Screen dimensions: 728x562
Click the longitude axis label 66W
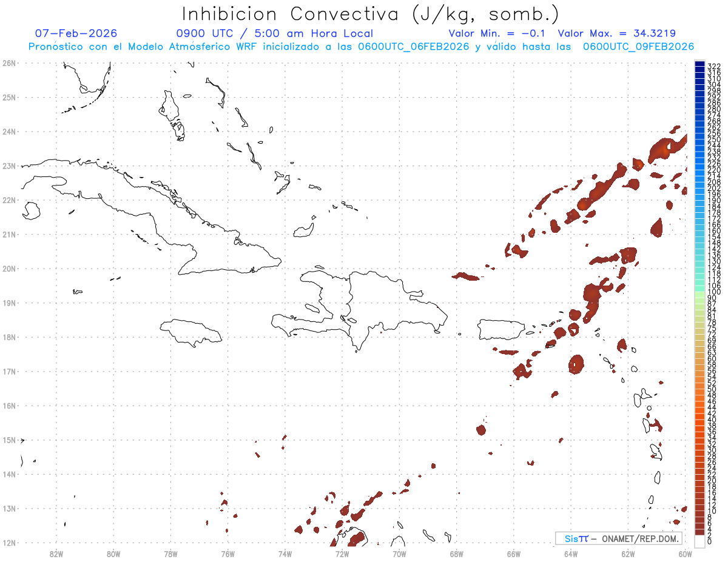click(x=514, y=554)
